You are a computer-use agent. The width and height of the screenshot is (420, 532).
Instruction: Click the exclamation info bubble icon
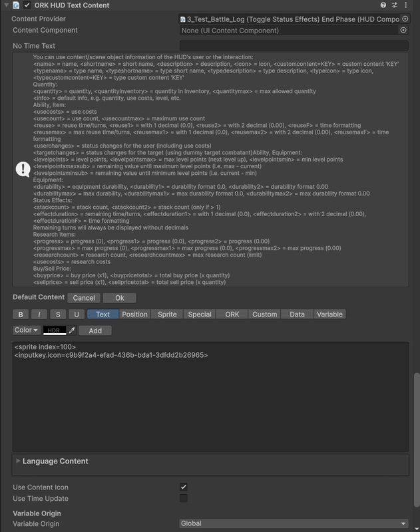pyautogui.click(x=23, y=169)
